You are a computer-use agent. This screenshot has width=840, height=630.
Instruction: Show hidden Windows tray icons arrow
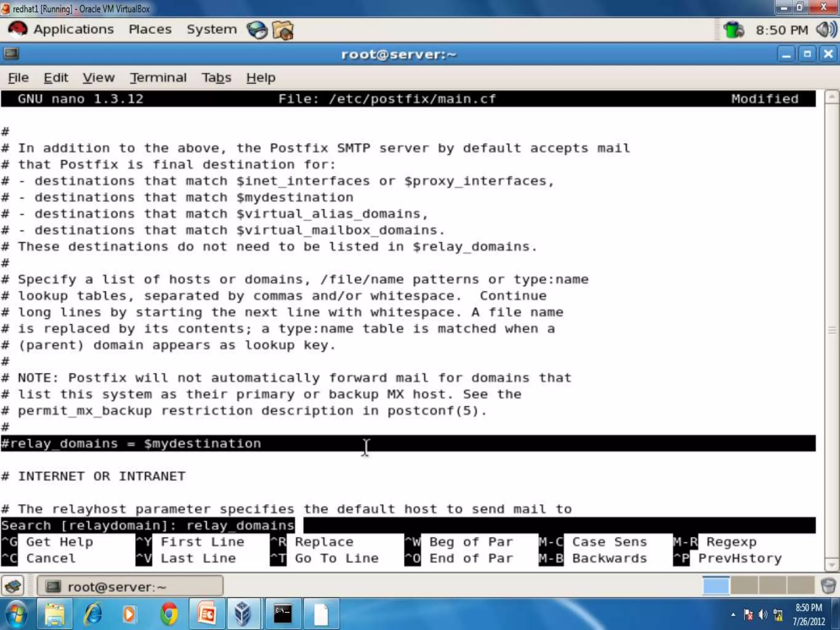pos(733,615)
